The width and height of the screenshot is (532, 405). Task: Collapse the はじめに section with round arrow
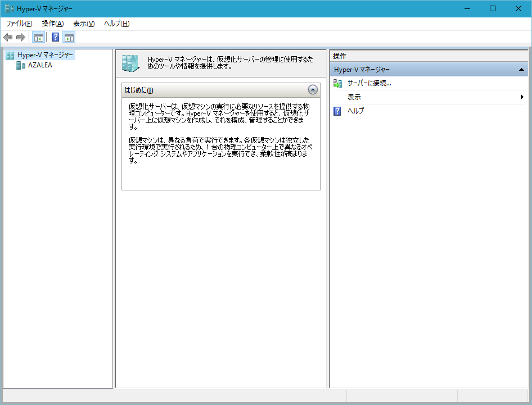[313, 90]
